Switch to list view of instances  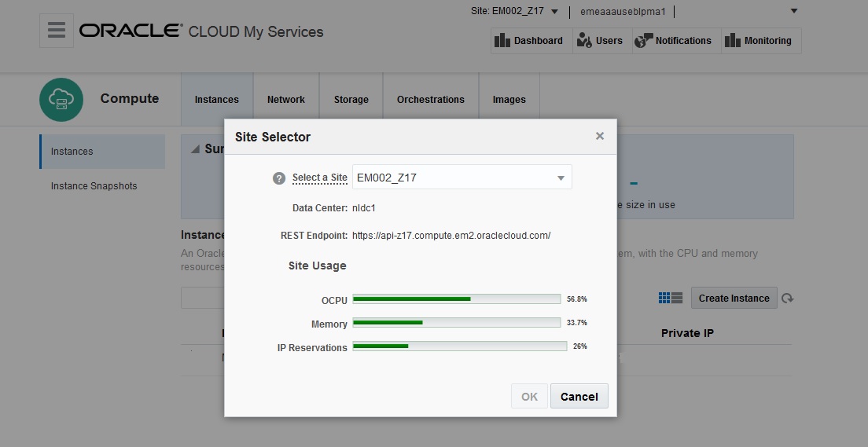click(x=677, y=298)
